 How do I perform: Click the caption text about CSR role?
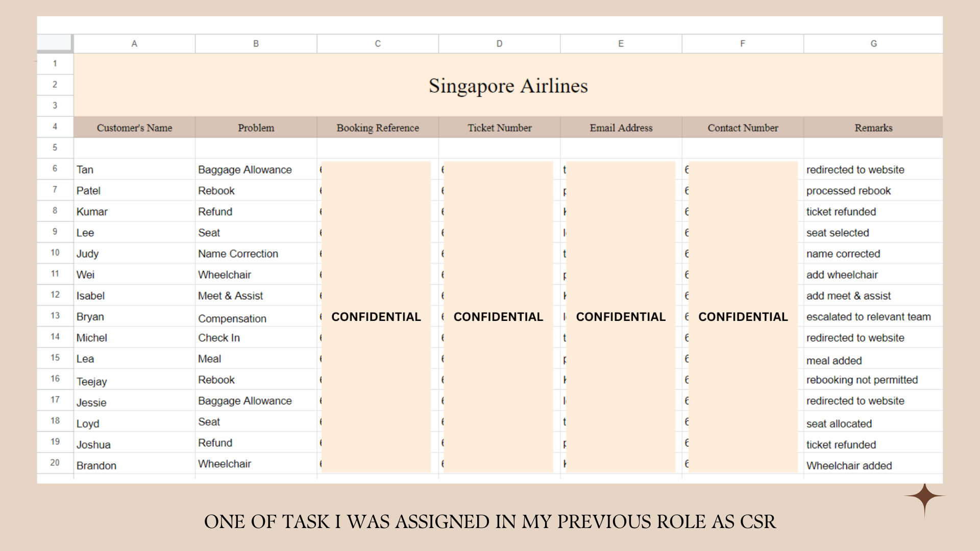tap(490, 522)
